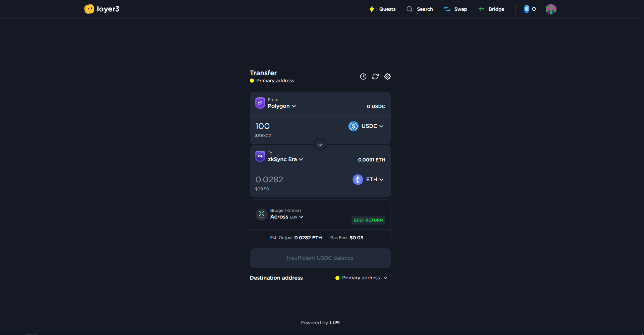Screen dimensions: 644x335
Task: Click the Quests lightning bolt icon
Action: pos(372,9)
